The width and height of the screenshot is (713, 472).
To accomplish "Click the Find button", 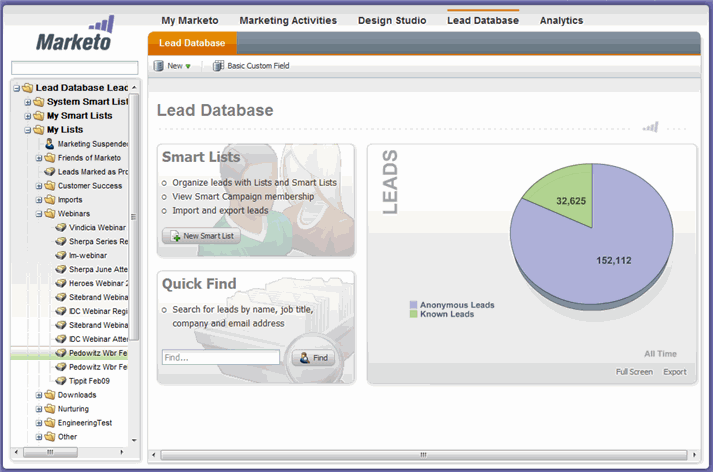I will coord(313,358).
